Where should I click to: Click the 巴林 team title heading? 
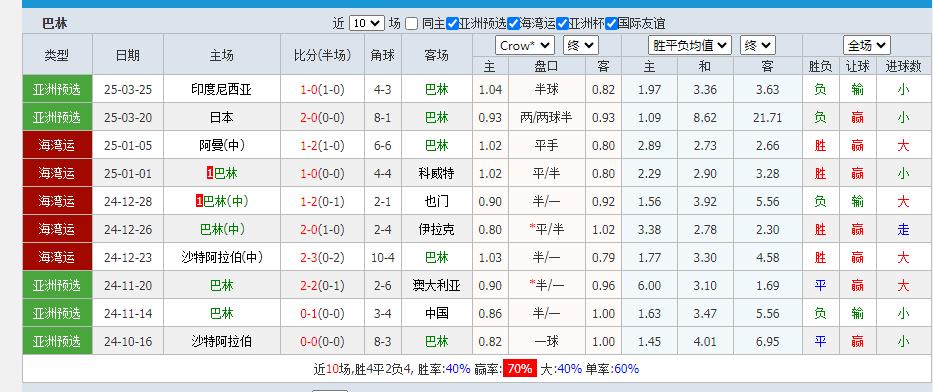pyautogui.click(x=54, y=24)
